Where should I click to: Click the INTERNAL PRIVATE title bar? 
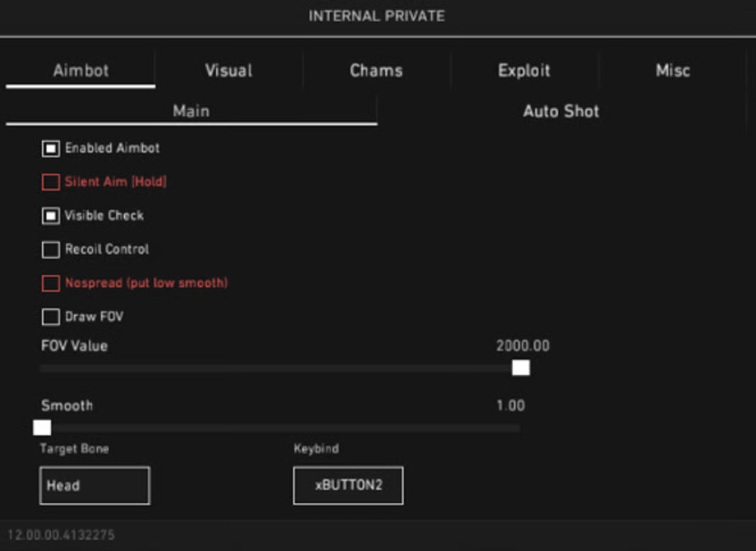click(378, 15)
